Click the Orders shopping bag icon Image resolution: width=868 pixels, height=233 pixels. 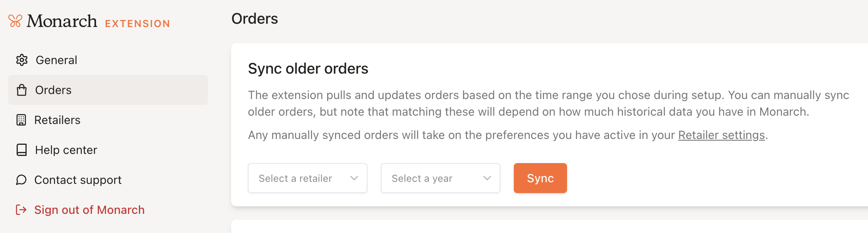coord(22,90)
